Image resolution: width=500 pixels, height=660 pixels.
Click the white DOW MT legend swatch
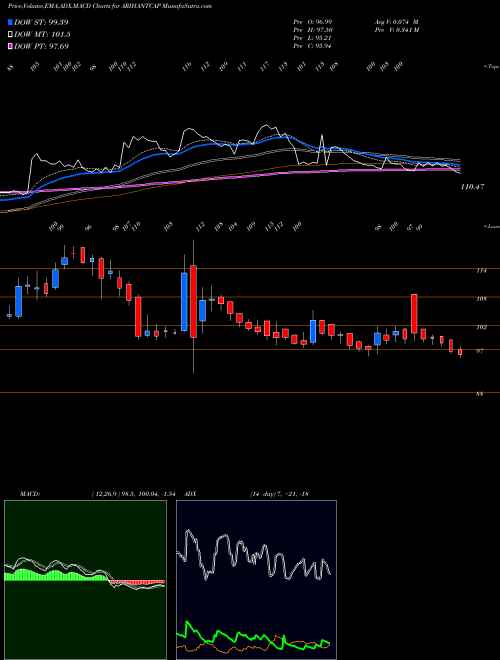[10, 34]
